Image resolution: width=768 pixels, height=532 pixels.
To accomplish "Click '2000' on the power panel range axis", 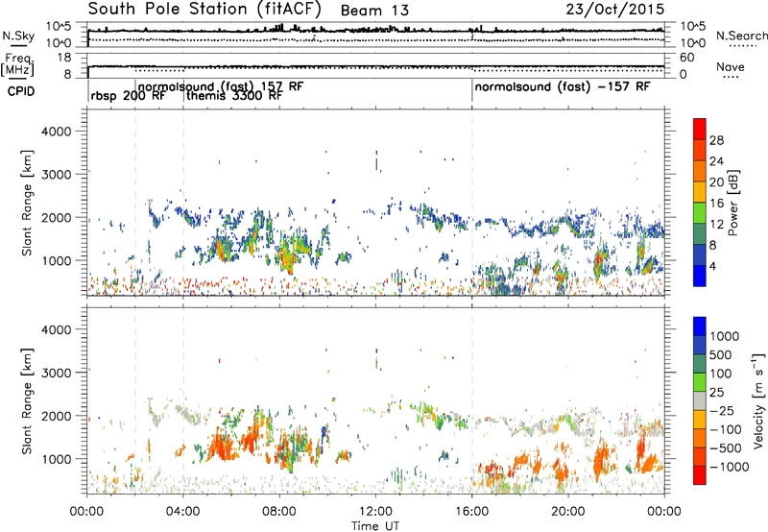I will pos(57,217).
